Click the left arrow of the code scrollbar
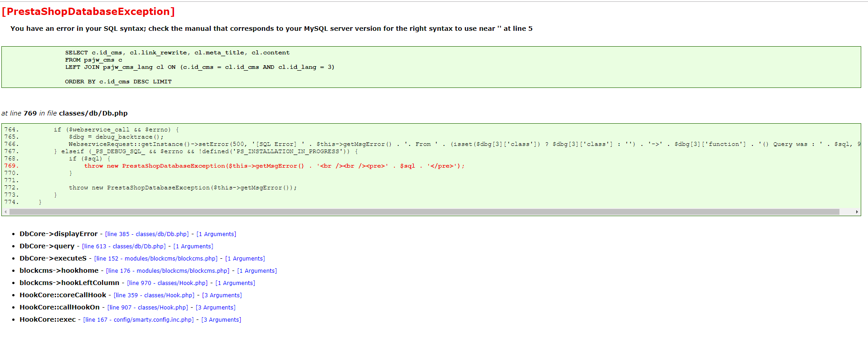Image resolution: width=868 pixels, height=343 pixels. (x=5, y=212)
